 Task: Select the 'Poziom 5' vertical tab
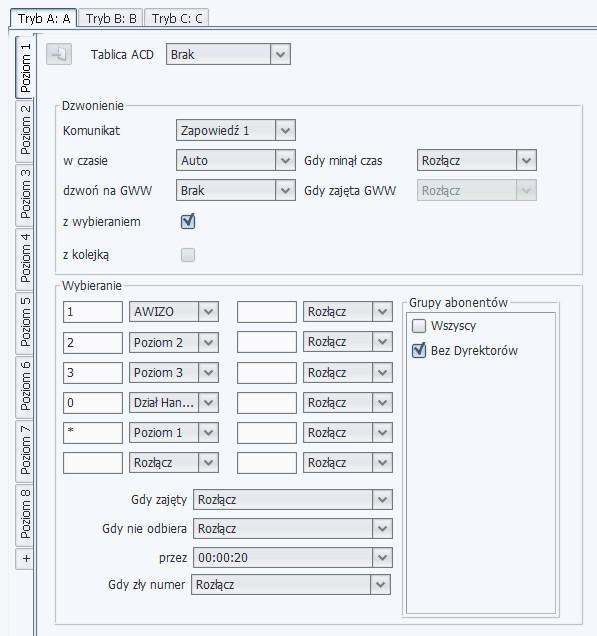24,322
